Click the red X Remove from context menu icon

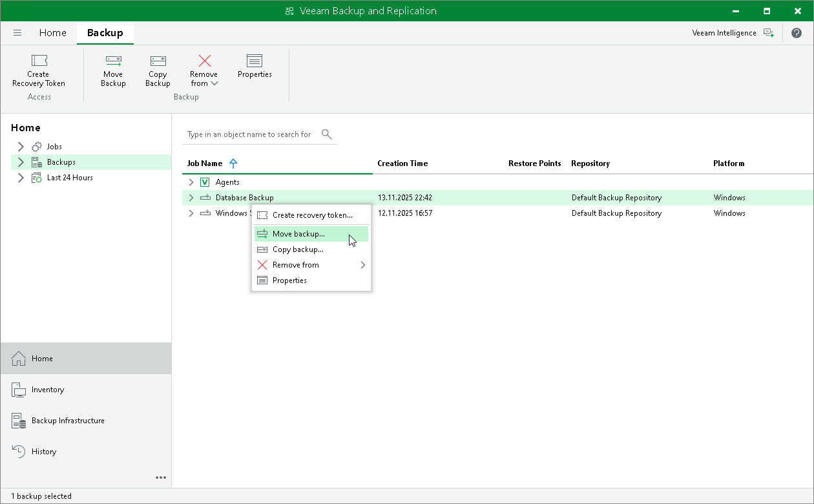(262, 265)
